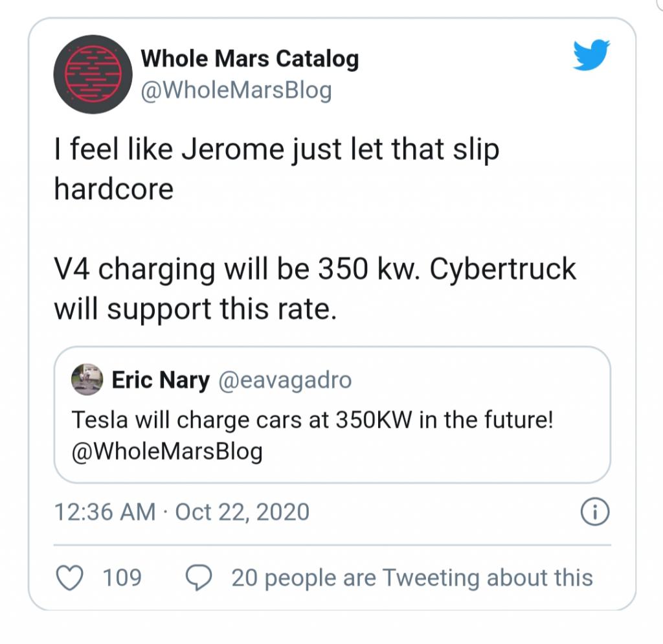Viewport: 663px width, 644px height.
Task: Click the @eavagadro handle
Action: click(x=285, y=380)
